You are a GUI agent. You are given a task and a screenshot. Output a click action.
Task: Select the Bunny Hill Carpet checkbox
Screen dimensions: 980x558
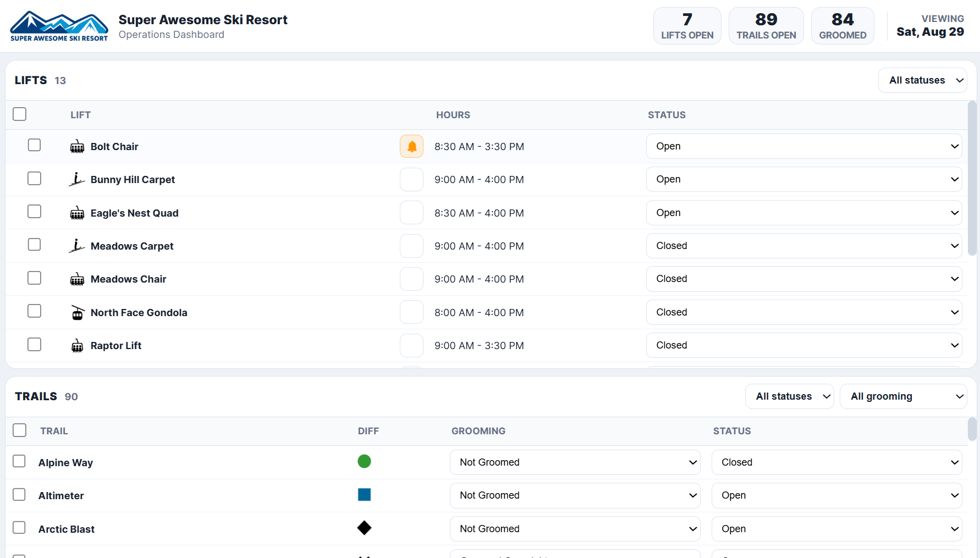[35, 178]
